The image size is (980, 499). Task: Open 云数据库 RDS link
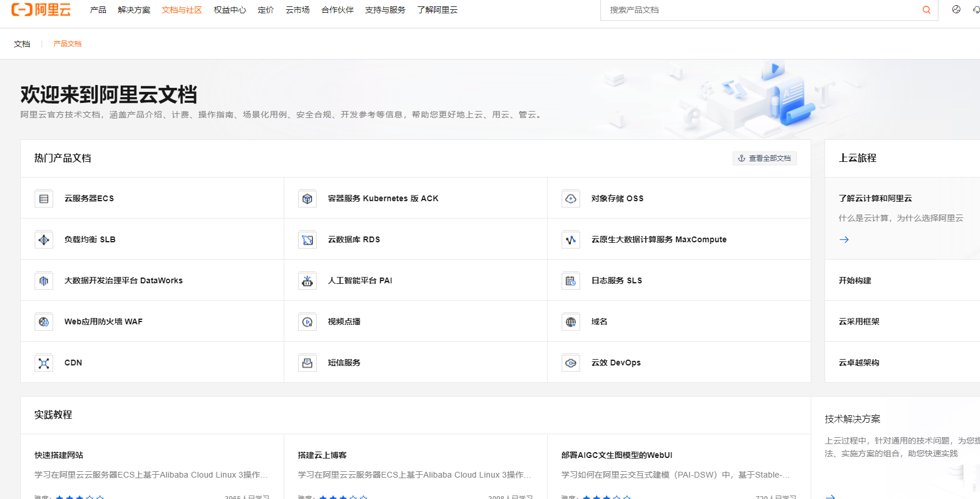(354, 239)
